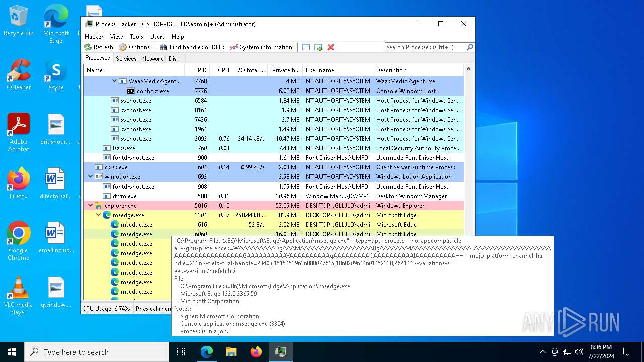This screenshot has width=644, height=362.
Task: Click the search magnifier icon
Action: point(470,47)
